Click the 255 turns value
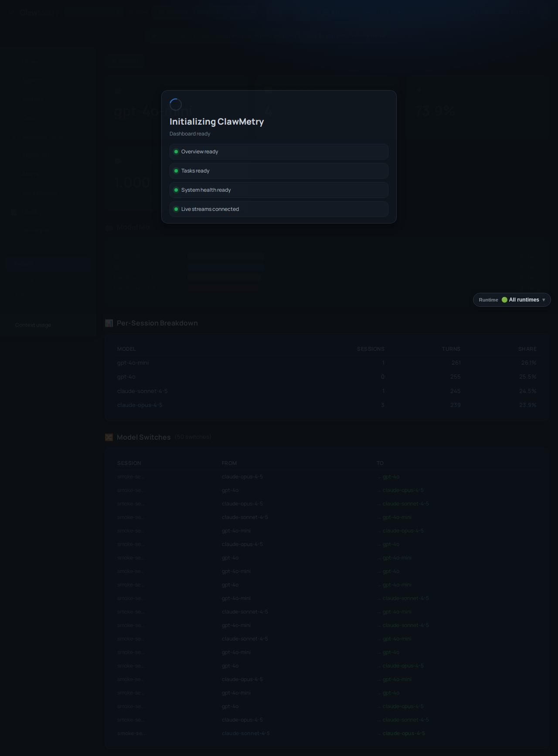558x756 pixels. coord(455,377)
